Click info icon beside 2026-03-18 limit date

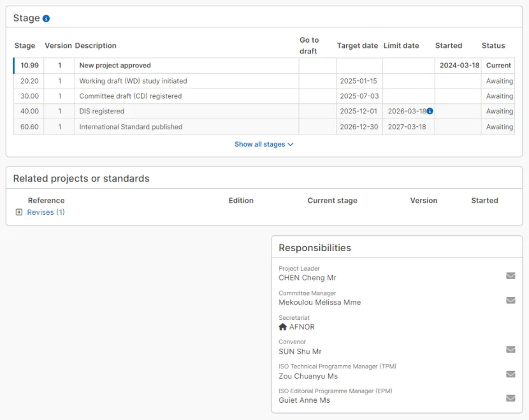[430, 111]
